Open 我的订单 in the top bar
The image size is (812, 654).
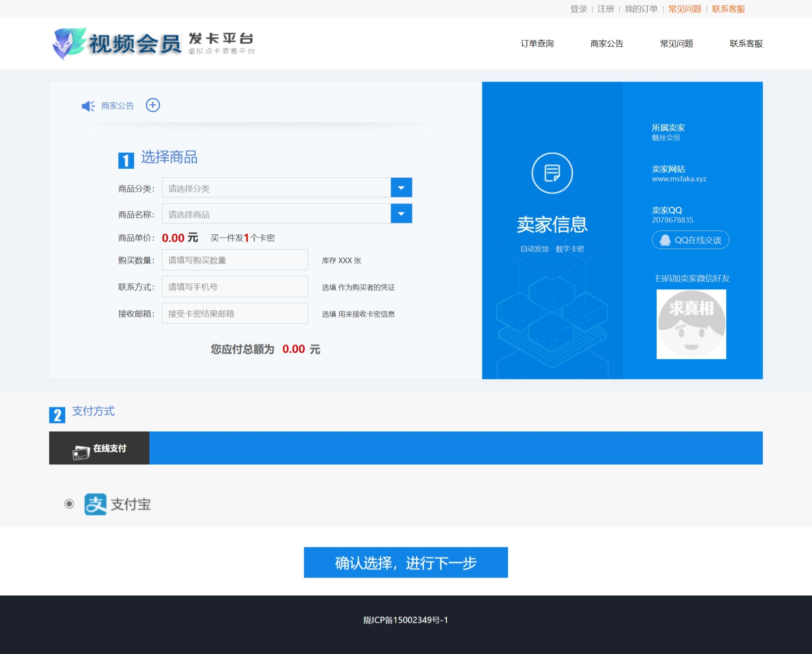[641, 9]
